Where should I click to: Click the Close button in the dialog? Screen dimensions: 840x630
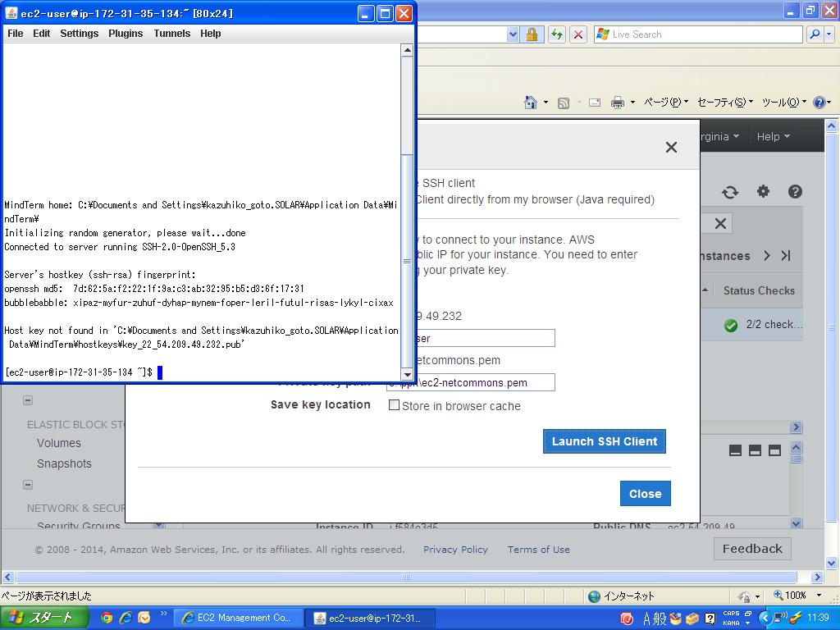pyautogui.click(x=645, y=493)
